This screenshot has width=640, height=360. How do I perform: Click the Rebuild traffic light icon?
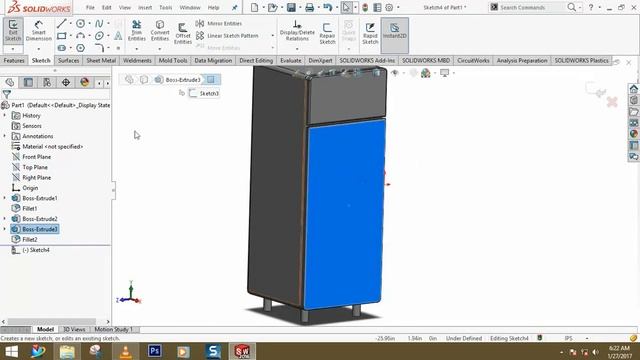pyautogui.click(x=365, y=7)
